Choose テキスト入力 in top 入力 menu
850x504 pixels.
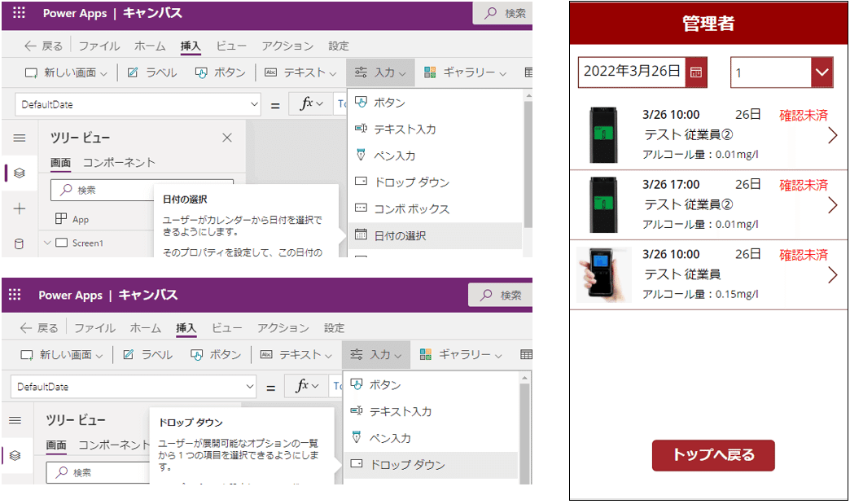coord(435,129)
